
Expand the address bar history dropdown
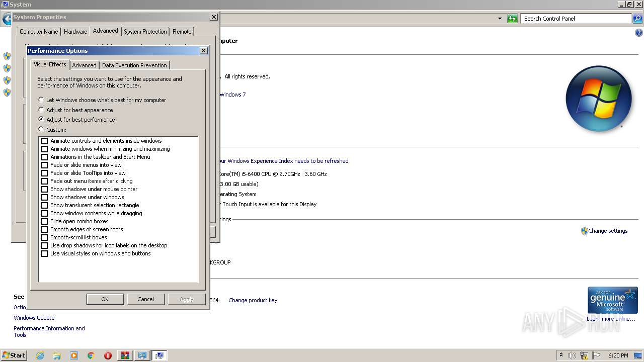pyautogui.click(x=500, y=19)
